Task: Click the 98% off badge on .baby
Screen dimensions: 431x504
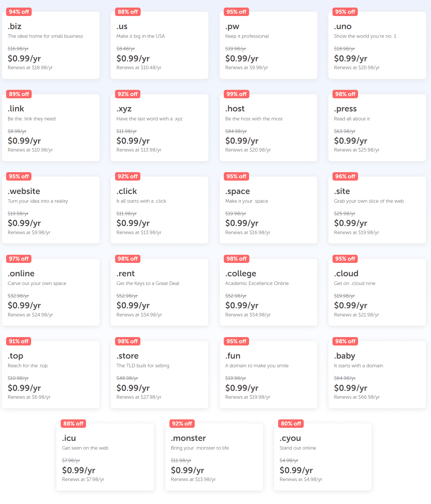Action: point(345,341)
